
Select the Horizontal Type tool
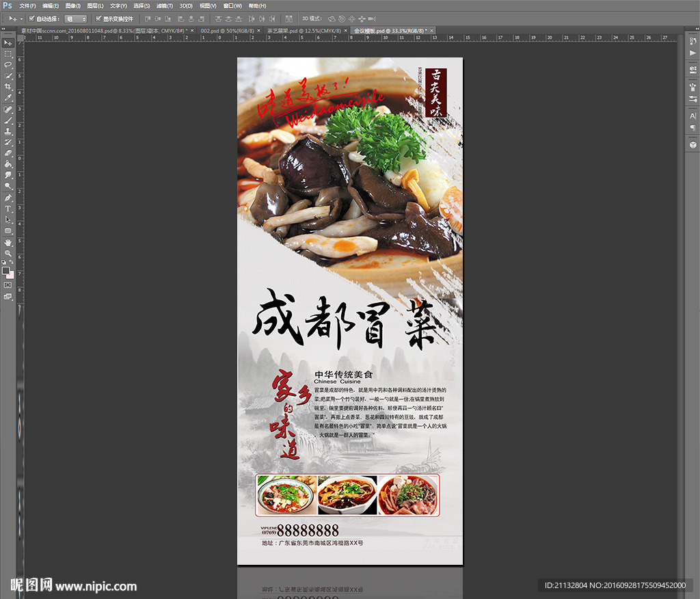(8, 209)
